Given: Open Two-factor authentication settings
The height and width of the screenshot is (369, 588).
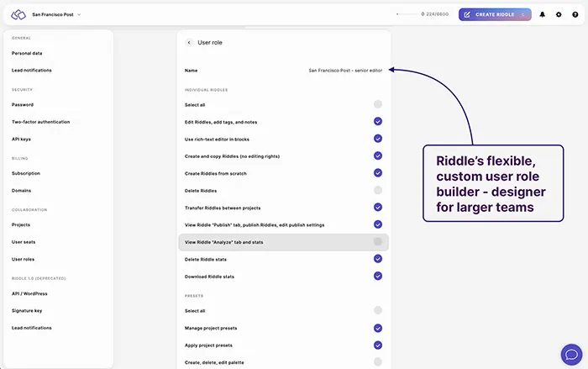Looking at the screenshot, I should [40, 122].
